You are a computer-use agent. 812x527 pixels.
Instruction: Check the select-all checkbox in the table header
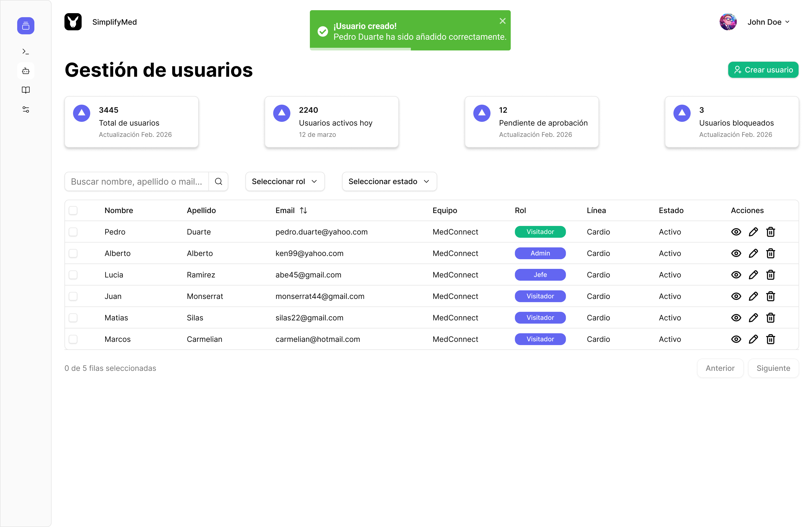[73, 210]
